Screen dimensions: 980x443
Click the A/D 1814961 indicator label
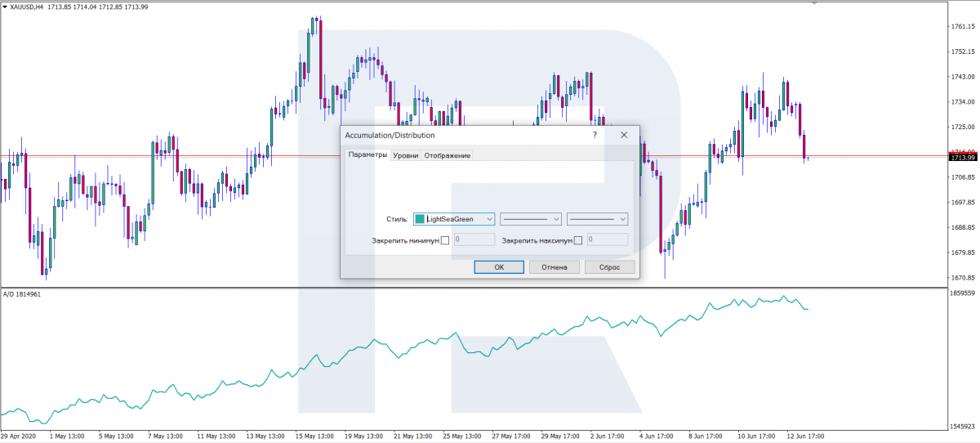(x=22, y=293)
